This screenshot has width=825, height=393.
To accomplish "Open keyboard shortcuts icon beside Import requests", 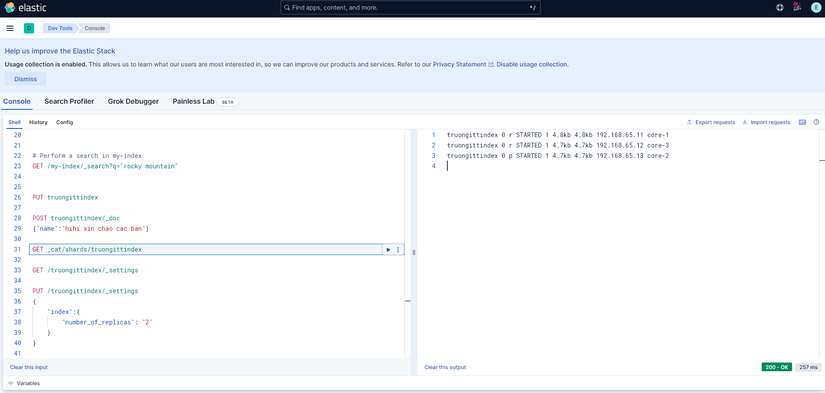I will [802, 122].
